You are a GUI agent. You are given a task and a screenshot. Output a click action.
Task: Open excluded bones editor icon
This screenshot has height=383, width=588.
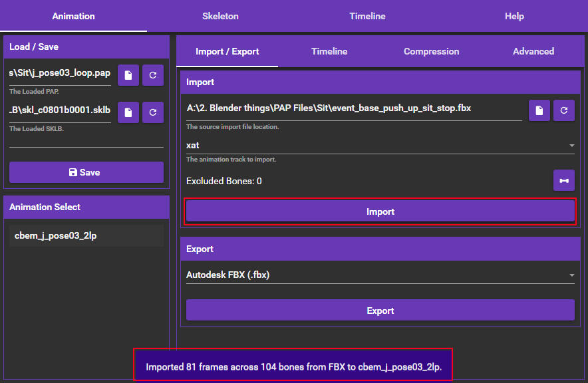coord(564,180)
